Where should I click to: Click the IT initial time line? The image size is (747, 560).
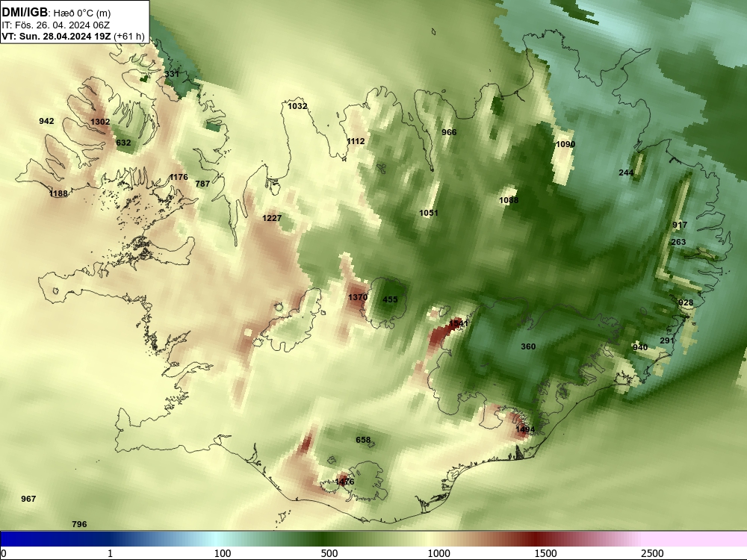(55, 25)
